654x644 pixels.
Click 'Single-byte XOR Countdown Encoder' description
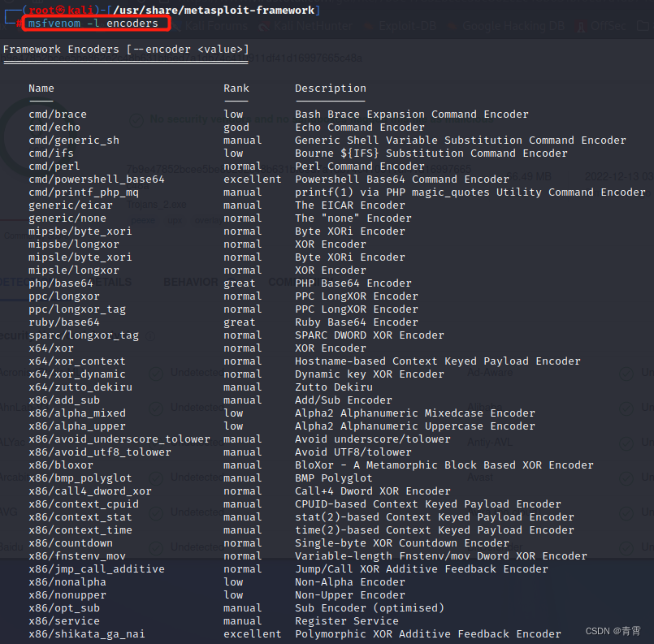(402, 542)
